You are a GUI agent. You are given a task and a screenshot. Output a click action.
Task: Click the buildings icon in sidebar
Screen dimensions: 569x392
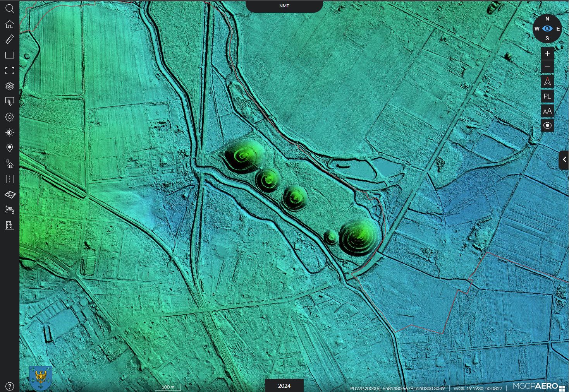[9, 225]
